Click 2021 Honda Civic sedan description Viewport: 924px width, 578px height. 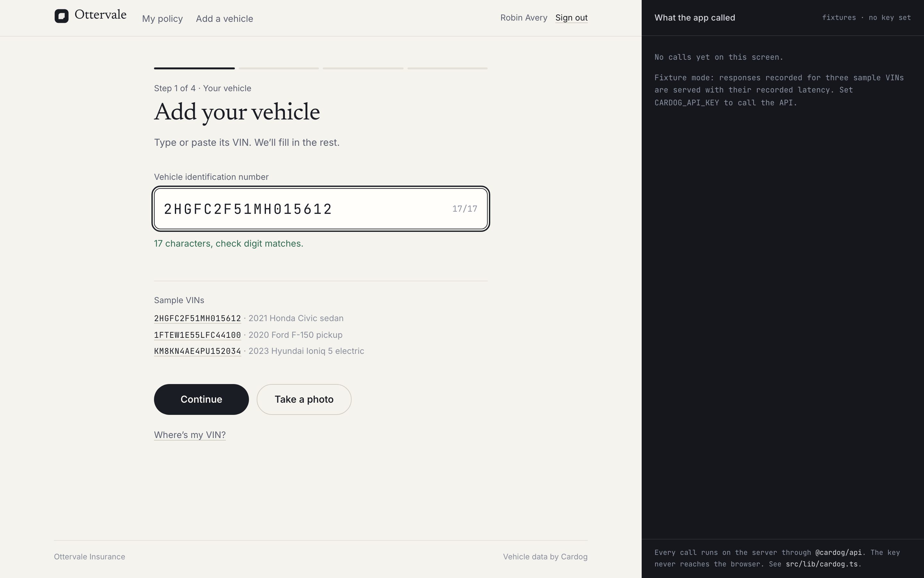296,319
